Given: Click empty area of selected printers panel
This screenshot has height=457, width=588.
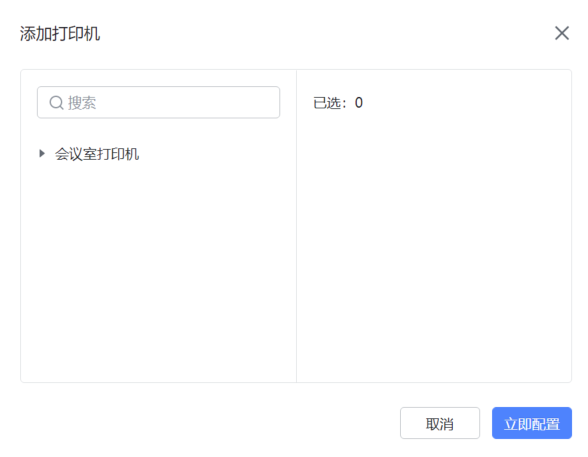Looking at the screenshot, I should tap(434, 244).
